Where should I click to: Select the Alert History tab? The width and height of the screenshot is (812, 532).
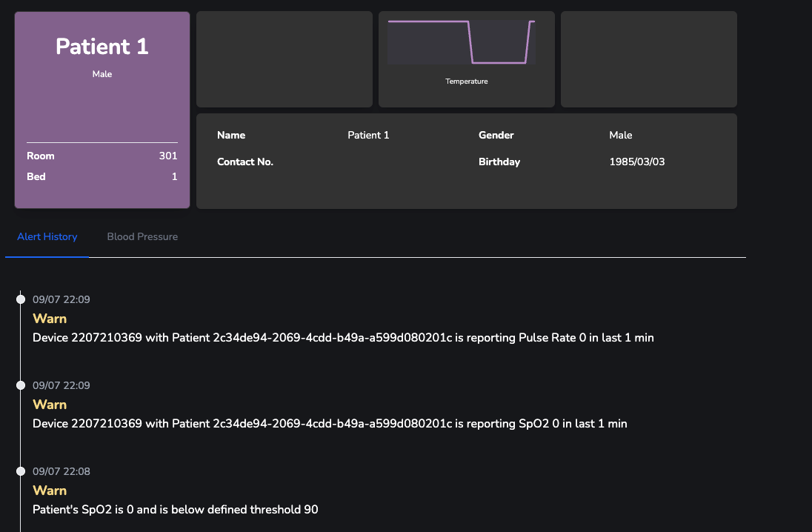[47, 236]
